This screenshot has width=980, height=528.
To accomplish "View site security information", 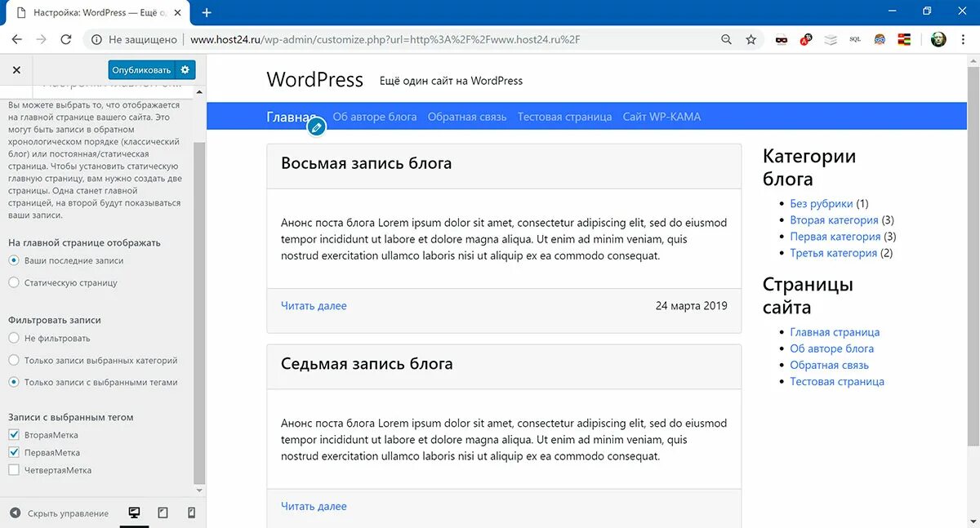I will click(x=97, y=39).
